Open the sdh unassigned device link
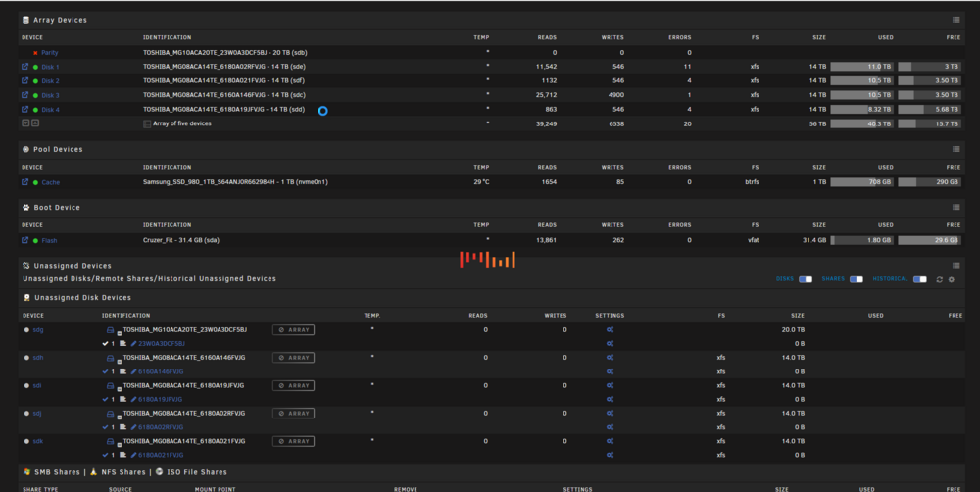980x492 pixels. pos(37,358)
